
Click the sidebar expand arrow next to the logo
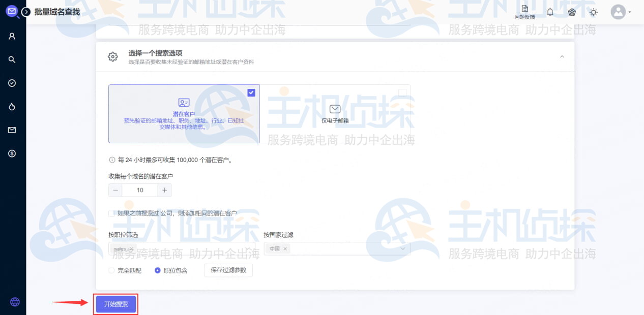coord(25,12)
